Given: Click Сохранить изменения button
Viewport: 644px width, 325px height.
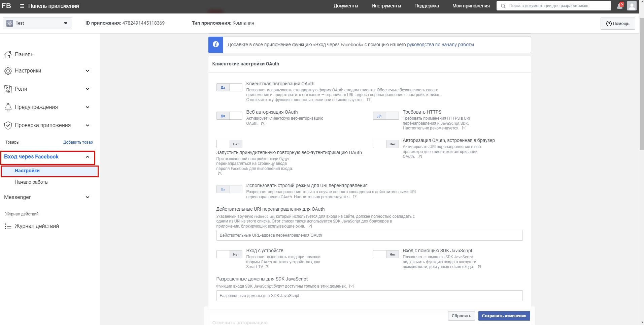Looking at the screenshot, I should pos(504,316).
